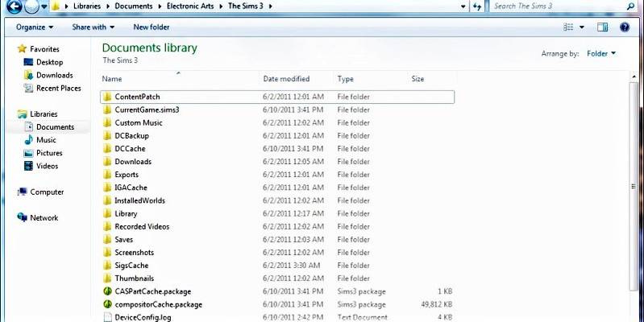644x322 pixels.
Task: Open Downloads under Favorites
Action: point(54,75)
